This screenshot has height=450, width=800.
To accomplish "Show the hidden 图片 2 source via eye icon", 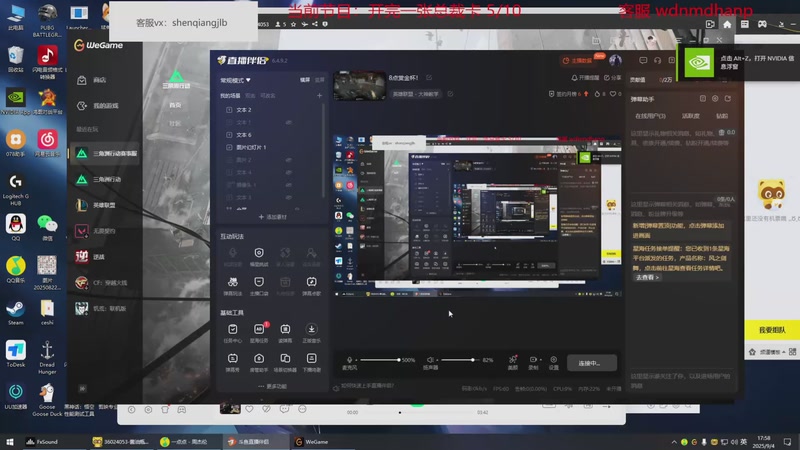I will pos(289,160).
